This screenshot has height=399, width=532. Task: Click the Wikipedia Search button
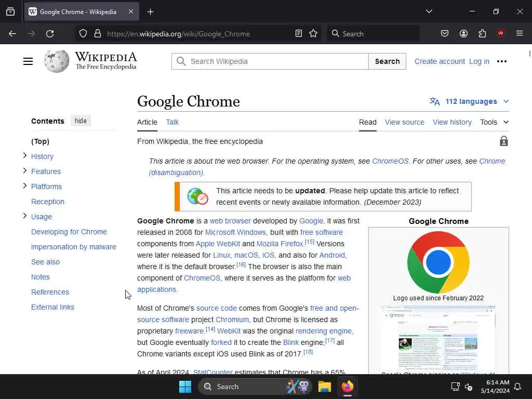click(387, 61)
